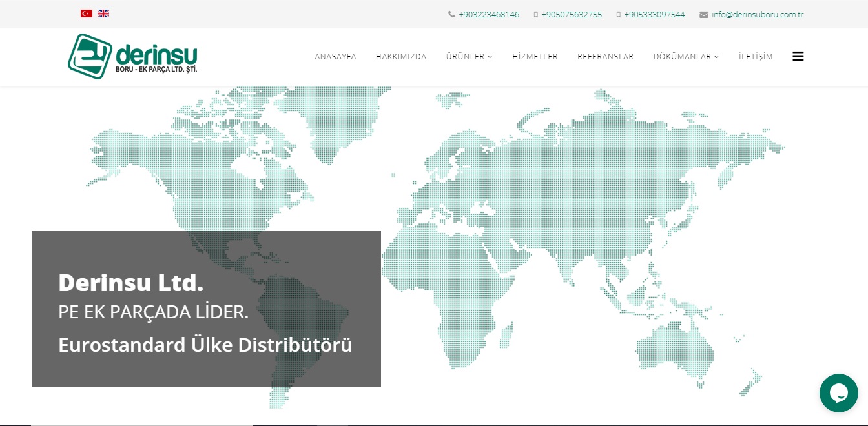Open REFERANSLAR page
This screenshot has width=868, height=426.
click(x=605, y=57)
